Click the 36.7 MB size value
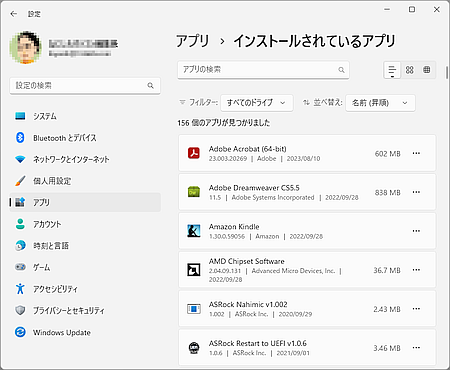The height and width of the screenshot is (370, 450). [387, 270]
